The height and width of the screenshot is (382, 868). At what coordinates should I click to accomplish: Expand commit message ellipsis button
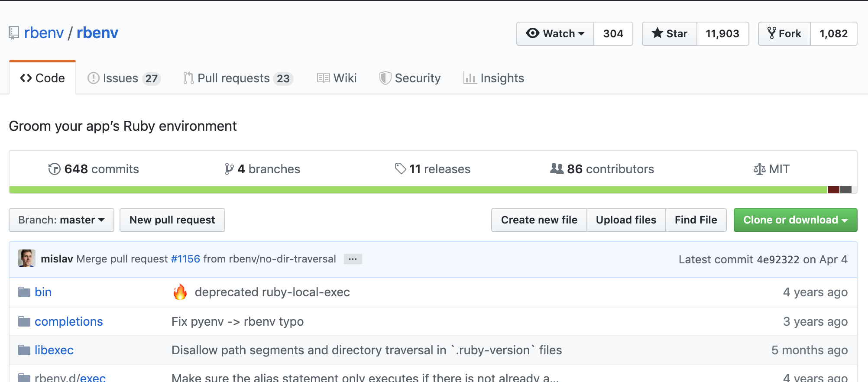coord(353,259)
